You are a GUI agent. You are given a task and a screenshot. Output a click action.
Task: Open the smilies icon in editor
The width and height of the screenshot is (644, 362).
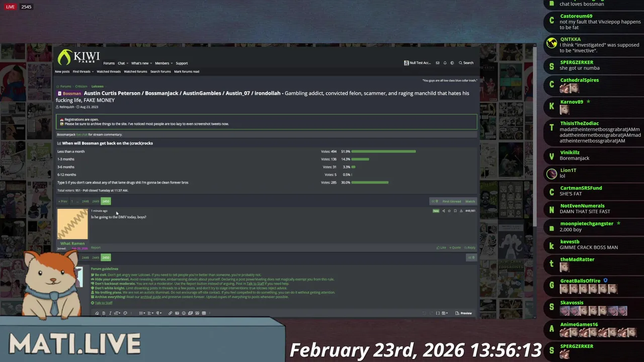(184, 313)
